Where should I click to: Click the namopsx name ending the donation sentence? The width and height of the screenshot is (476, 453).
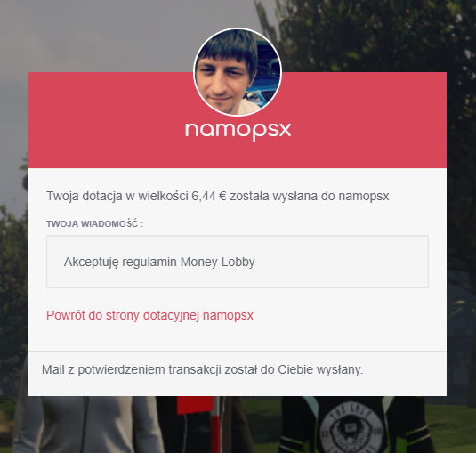(364, 197)
